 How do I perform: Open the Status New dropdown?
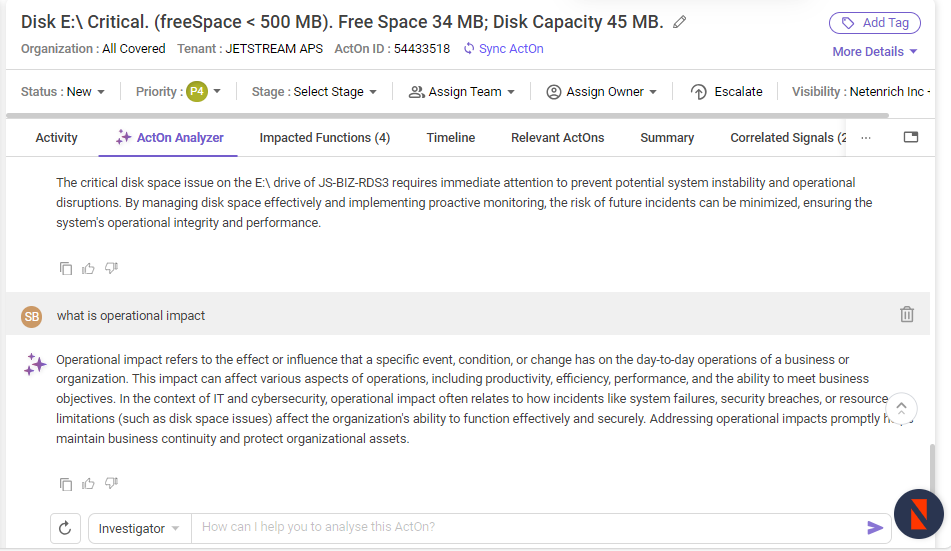click(x=63, y=92)
